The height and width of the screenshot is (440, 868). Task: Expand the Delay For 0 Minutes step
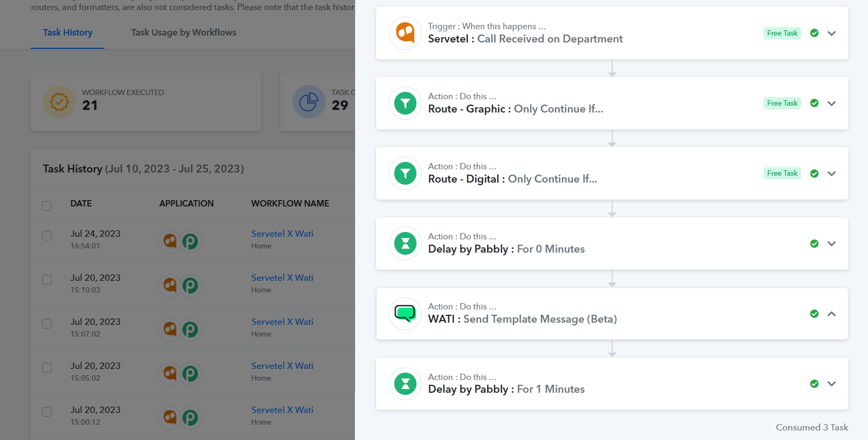click(831, 244)
